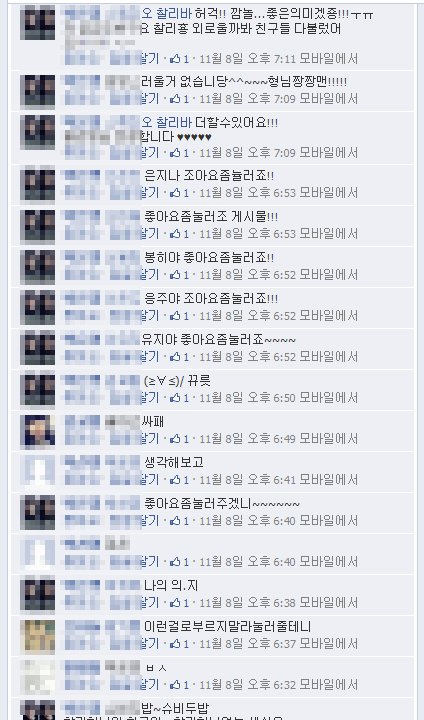Click thumbs-up icon on 6:32 ㅂㅅ comment
The width and height of the screenshot is (424, 720).
[175, 685]
